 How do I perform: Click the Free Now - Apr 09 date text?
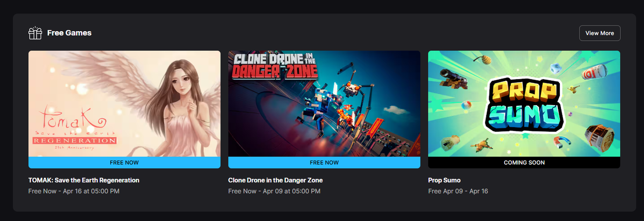(x=274, y=191)
